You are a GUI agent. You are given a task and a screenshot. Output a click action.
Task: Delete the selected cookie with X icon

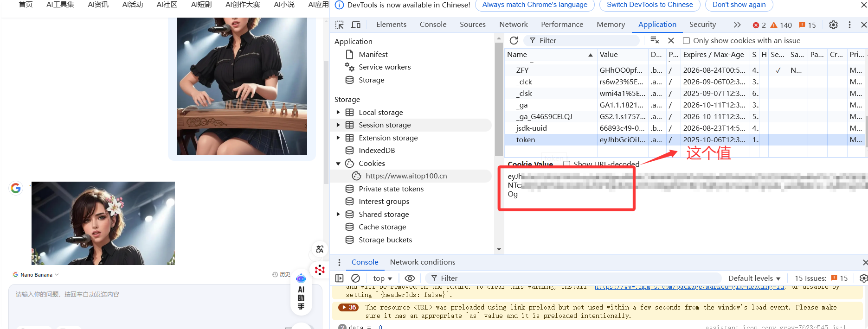tap(671, 41)
